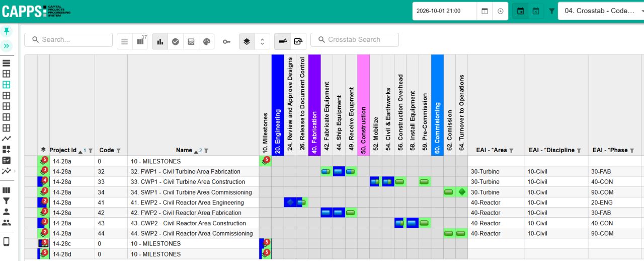
Task: Toggle the crosstab checkbox edit mode button
Action: (x=298, y=42)
